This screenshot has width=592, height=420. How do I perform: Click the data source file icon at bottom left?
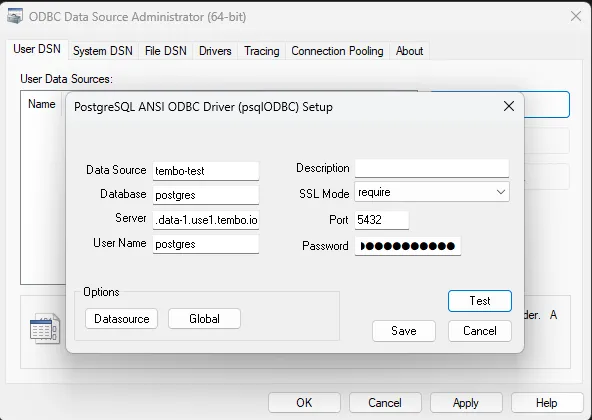pos(45,328)
